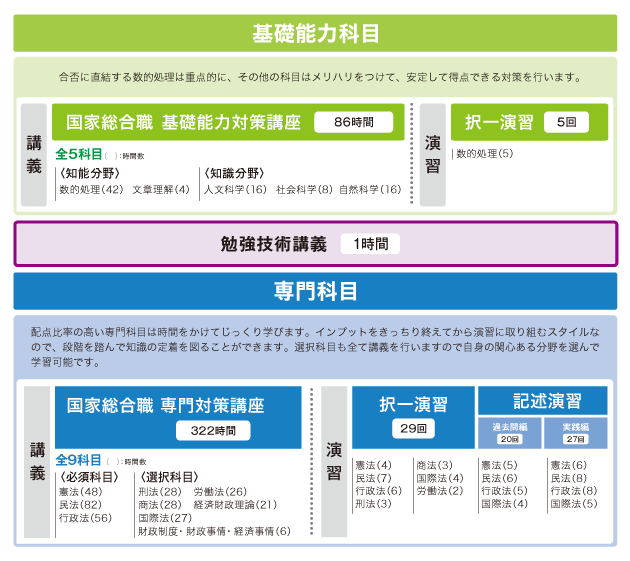
Task: Click the 5回 badge
Action: [x=566, y=123]
